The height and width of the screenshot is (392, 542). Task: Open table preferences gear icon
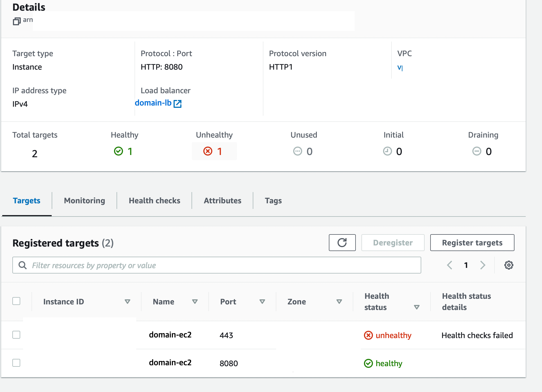509,265
